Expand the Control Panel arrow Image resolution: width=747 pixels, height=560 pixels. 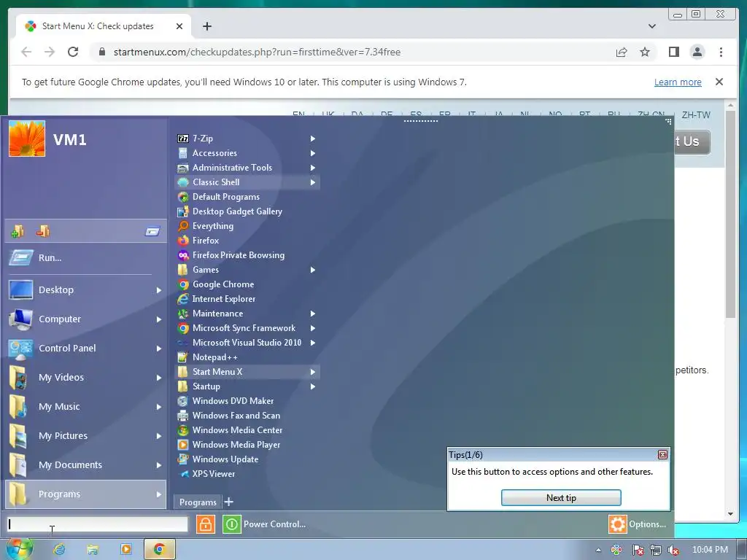[158, 349]
